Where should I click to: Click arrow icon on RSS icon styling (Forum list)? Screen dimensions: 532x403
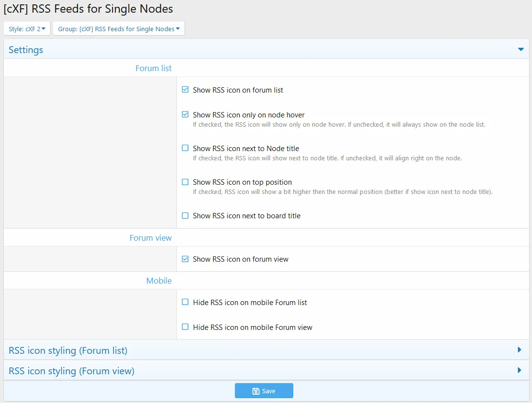(x=519, y=350)
